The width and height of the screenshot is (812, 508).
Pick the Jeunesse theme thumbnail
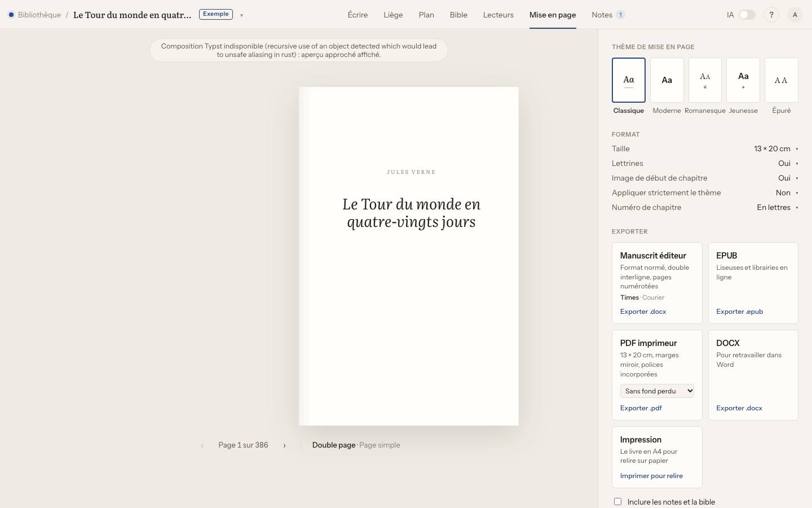[x=743, y=80]
